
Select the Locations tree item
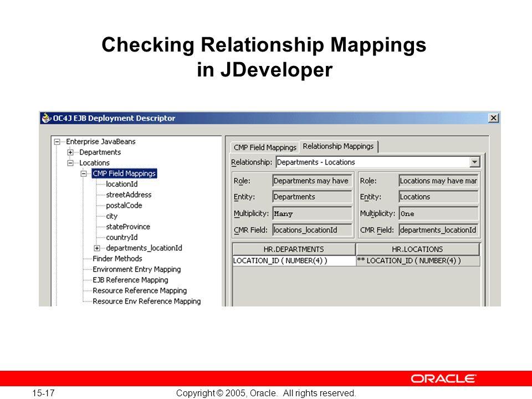click(x=94, y=163)
